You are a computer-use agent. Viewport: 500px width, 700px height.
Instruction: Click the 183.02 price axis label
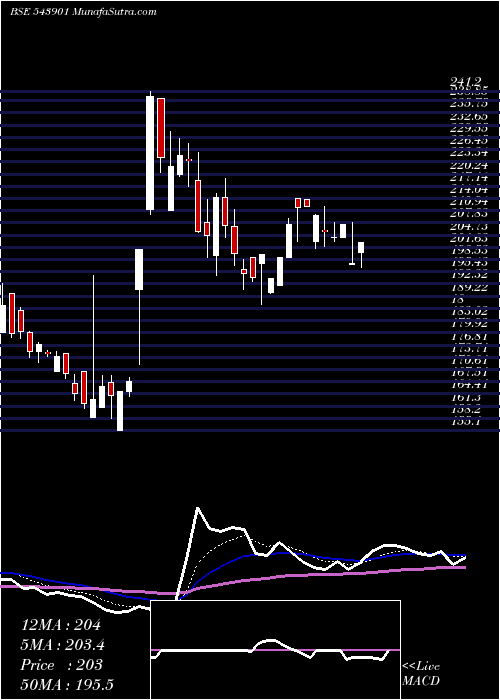point(468,312)
